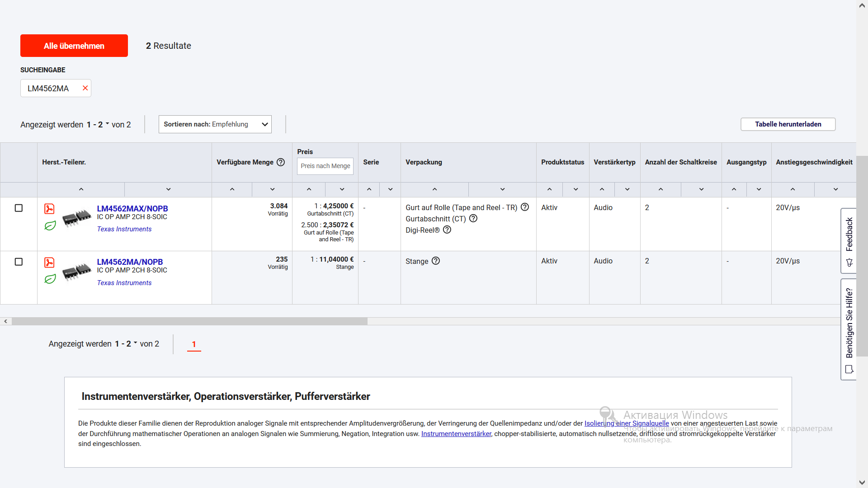Click help icon beside Gurtabschnitt (CT)
The width and height of the screenshot is (868, 488).
(473, 218)
